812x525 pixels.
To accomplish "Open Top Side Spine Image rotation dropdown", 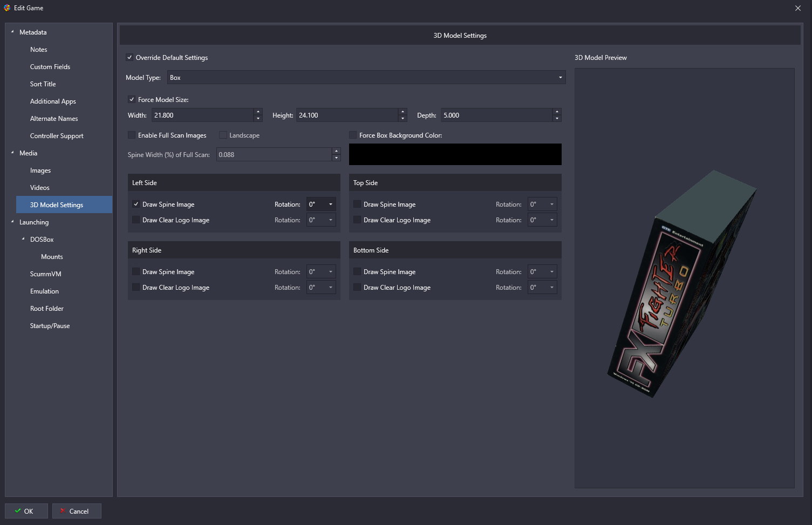I will (x=542, y=204).
